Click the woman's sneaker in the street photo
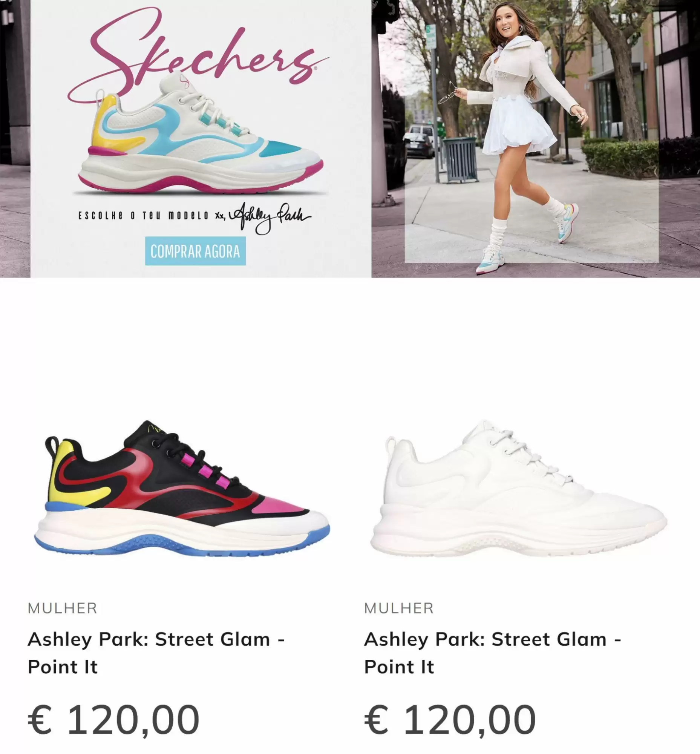The width and height of the screenshot is (700, 754). pyautogui.click(x=567, y=223)
